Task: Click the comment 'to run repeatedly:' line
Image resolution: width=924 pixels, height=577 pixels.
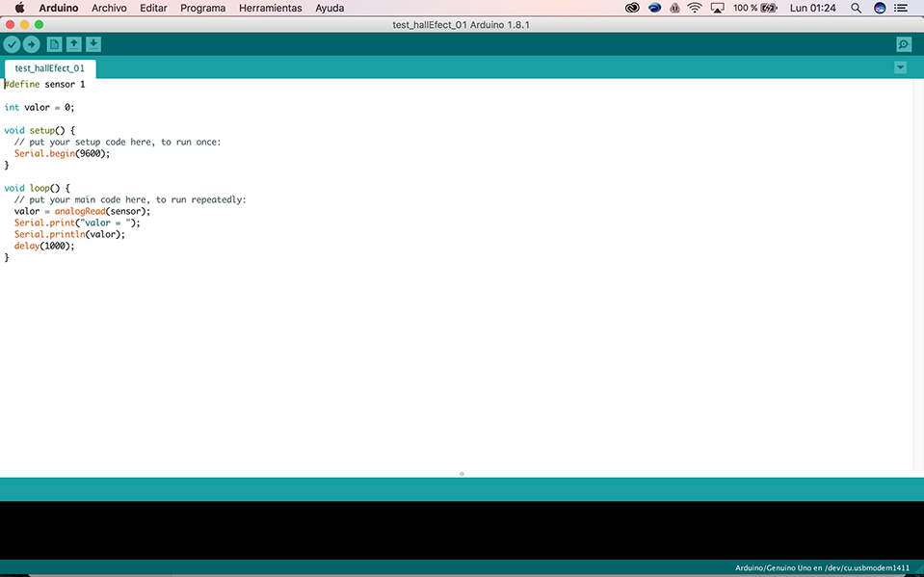Action: pyautogui.click(x=130, y=199)
